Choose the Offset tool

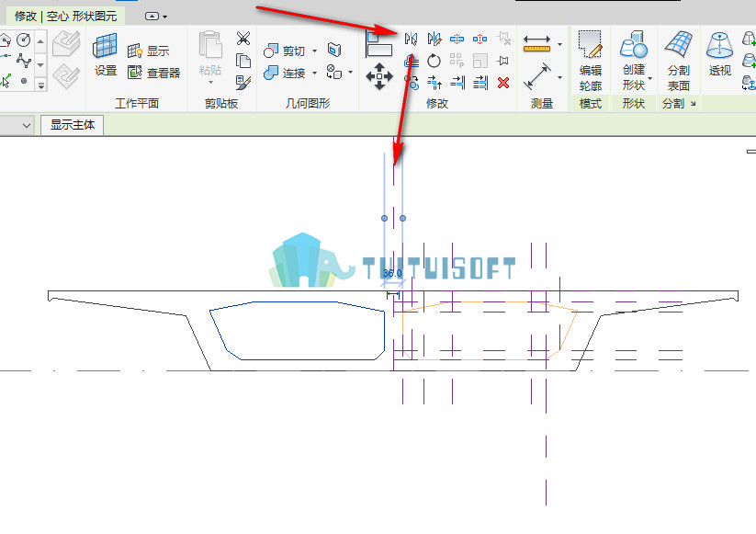[x=412, y=62]
